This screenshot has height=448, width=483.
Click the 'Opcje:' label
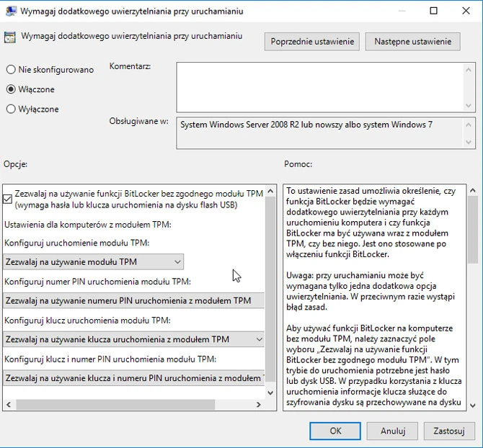tap(15, 164)
